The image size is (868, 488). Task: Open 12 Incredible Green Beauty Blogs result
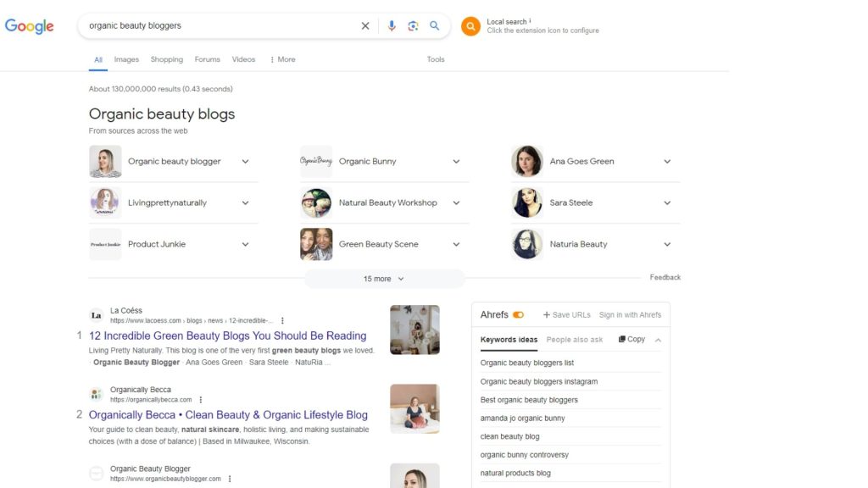(227, 335)
